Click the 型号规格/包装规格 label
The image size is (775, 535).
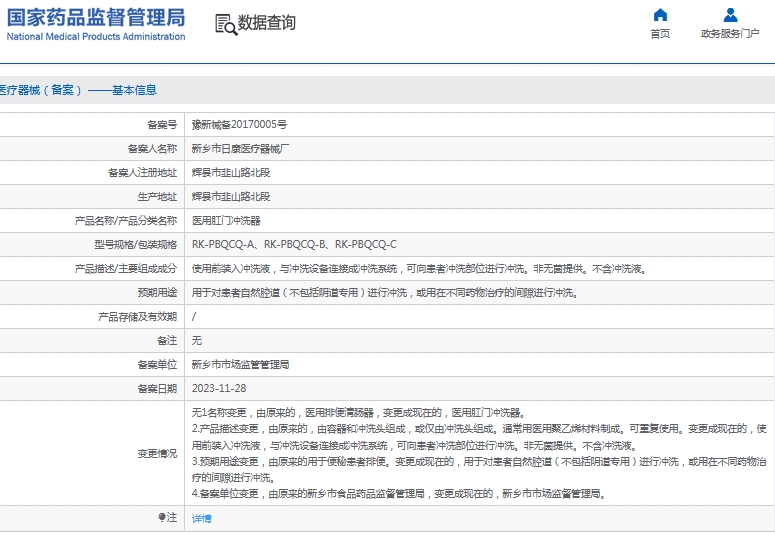point(135,245)
